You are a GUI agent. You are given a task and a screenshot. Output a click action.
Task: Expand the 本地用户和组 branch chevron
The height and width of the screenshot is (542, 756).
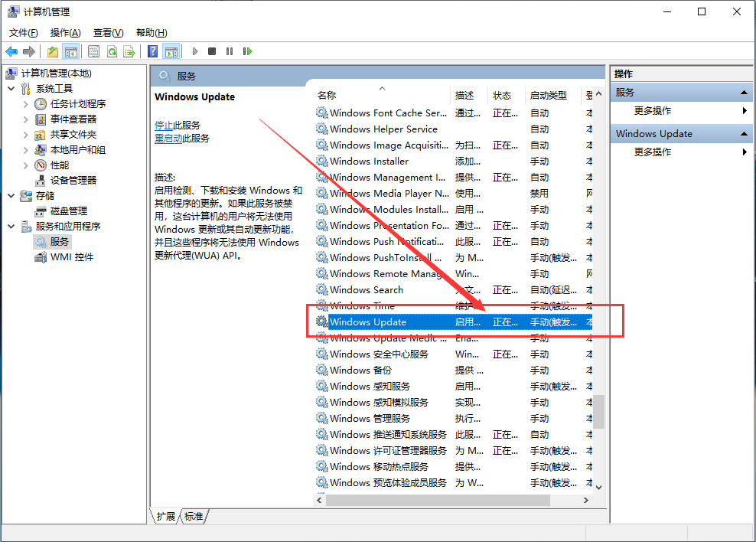(x=26, y=150)
